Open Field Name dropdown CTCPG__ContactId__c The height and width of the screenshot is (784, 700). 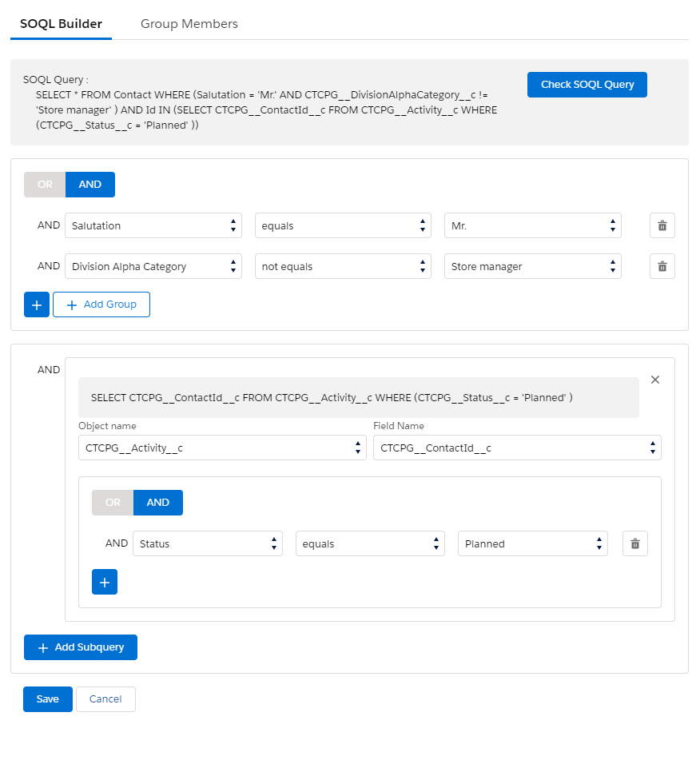(x=517, y=448)
